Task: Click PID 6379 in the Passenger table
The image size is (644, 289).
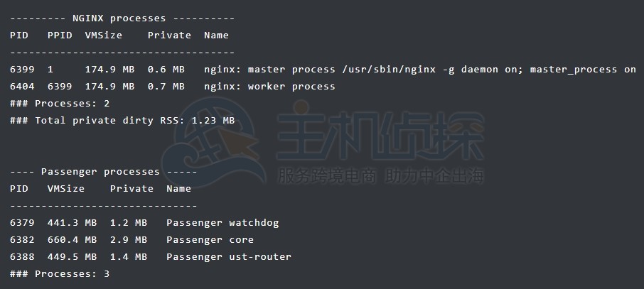Action: [22, 223]
